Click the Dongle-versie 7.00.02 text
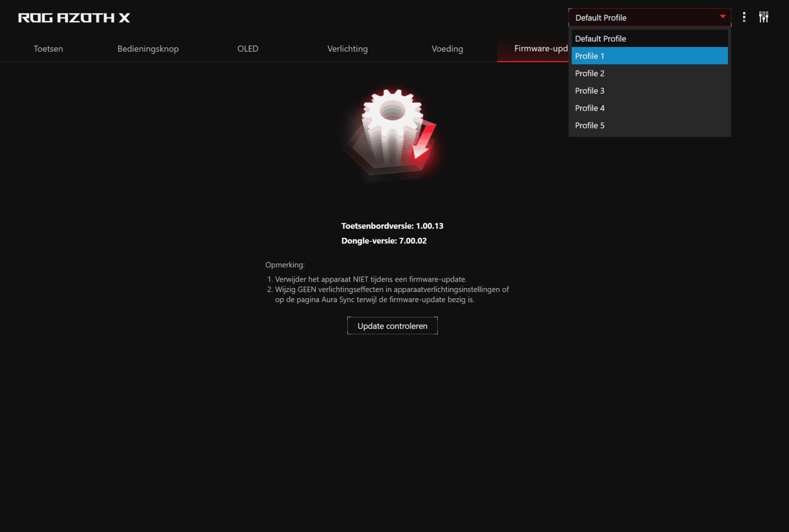 coord(384,241)
